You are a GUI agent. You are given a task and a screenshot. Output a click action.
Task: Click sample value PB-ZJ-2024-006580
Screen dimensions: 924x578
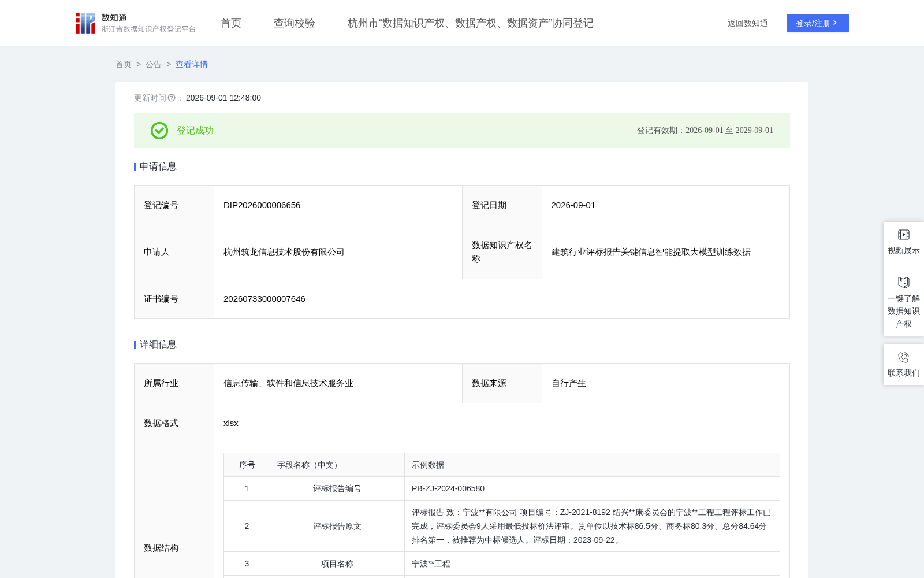(448, 488)
